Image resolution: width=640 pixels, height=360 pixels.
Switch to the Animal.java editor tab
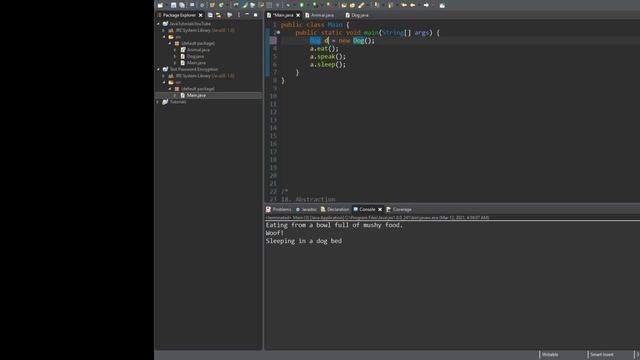pos(320,15)
